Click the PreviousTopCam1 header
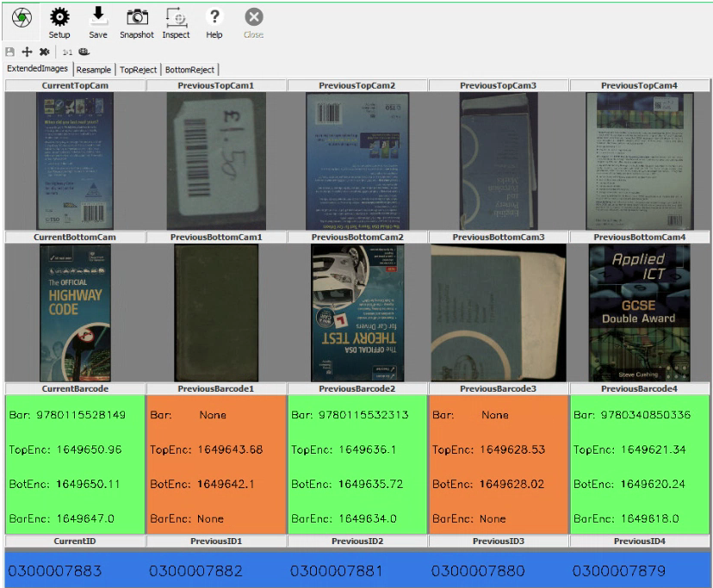 click(216, 85)
